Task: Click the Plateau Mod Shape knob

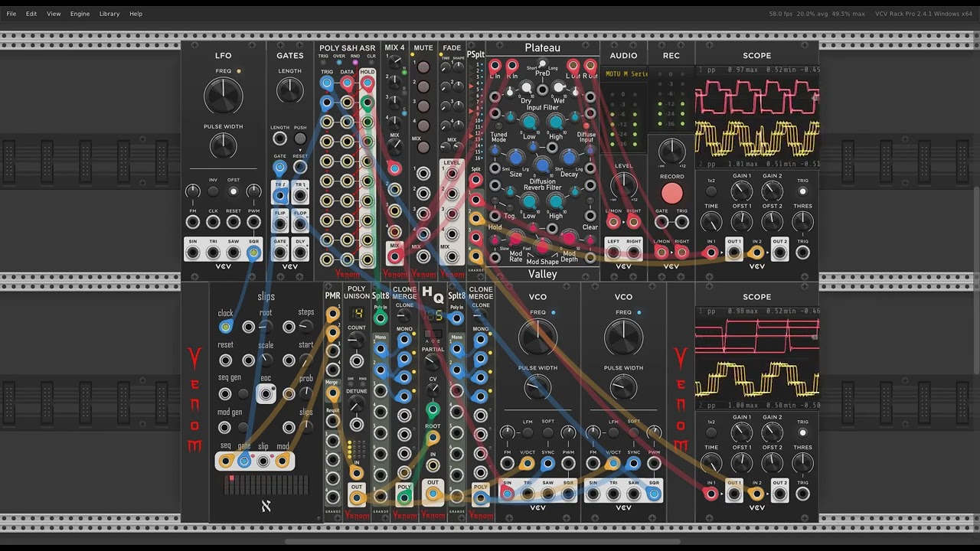Action: 542,246
